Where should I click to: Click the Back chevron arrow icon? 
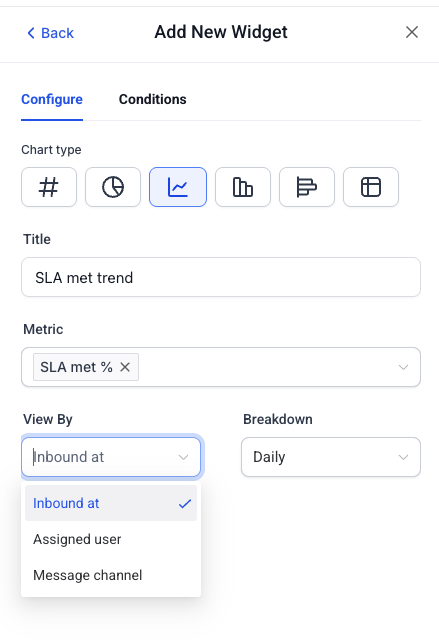(x=31, y=33)
